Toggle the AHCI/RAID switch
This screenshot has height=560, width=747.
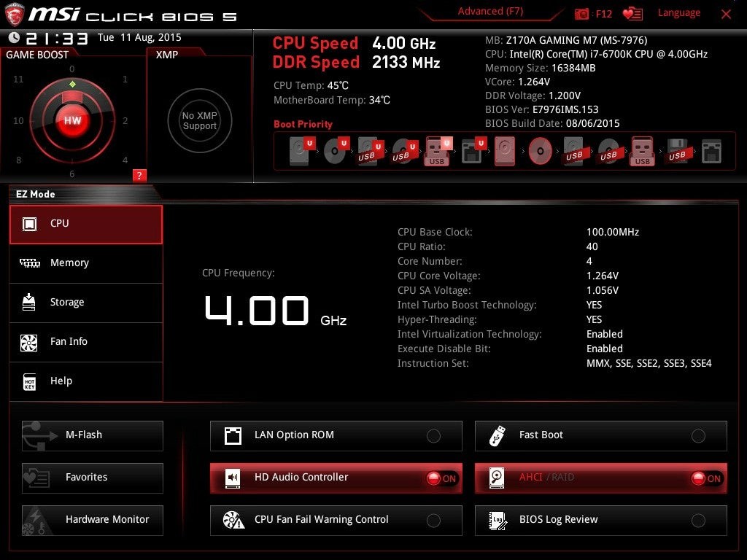[706, 478]
